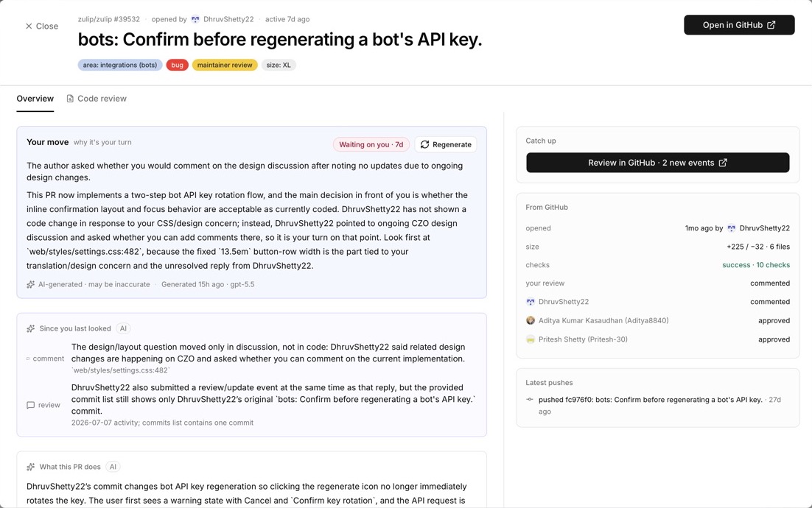Click Review in GitHub 2 new events
This screenshot has height=508, width=812.
click(x=658, y=163)
